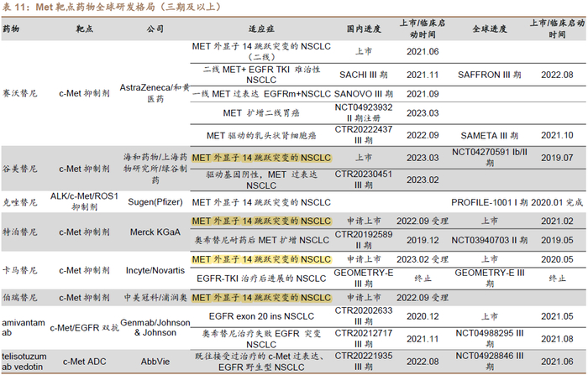Screen dimensions: 588x375
Task: Click the drug name 'telisotuzumab vedotin'
Action: [x=24, y=362]
